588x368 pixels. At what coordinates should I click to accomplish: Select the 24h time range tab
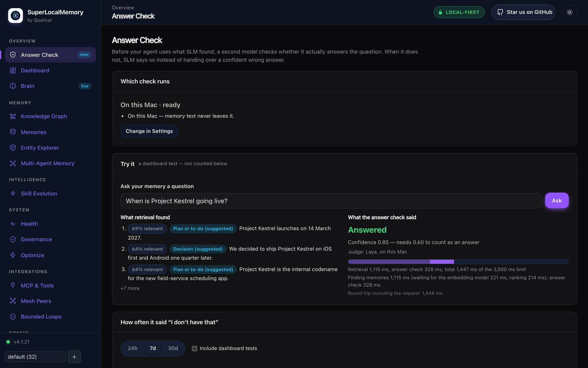click(x=133, y=348)
